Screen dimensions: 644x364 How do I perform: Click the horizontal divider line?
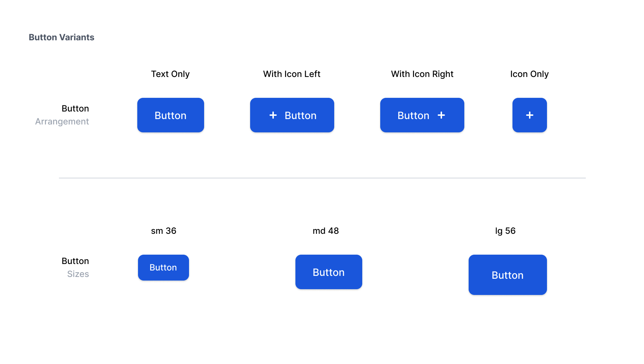pos(322,178)
